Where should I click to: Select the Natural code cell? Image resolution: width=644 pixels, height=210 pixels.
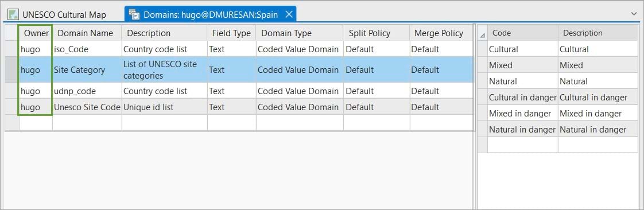tap(522, 81)
